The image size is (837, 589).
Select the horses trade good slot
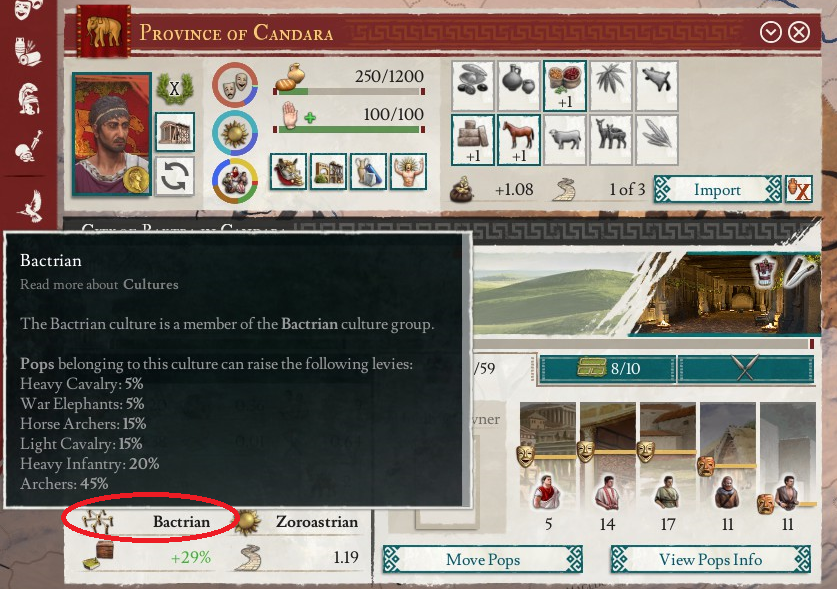click(518, 140)
